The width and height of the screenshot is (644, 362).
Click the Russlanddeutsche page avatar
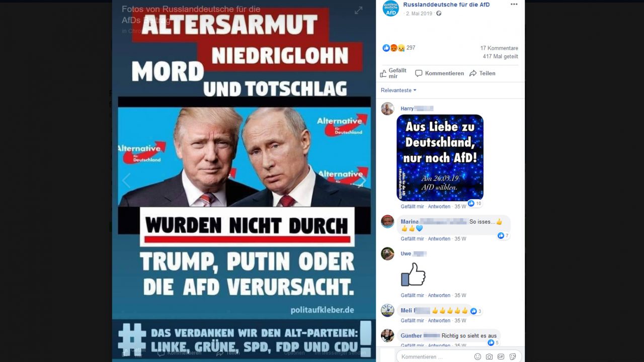pos(391,9)
